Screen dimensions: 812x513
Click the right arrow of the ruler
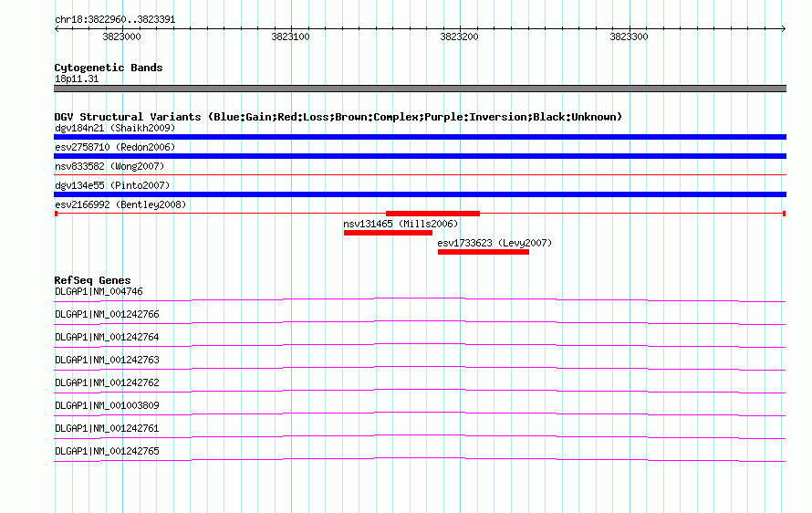point(784,28)
